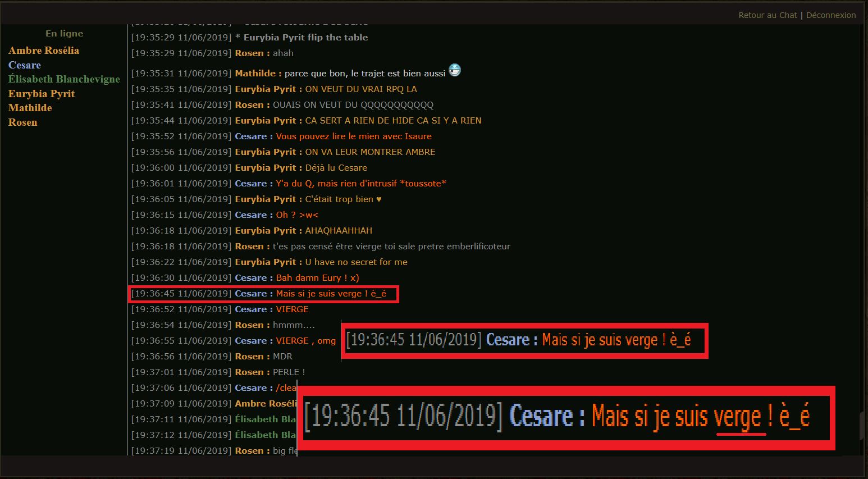Select Cesare in the online users list
Screen dimensions: 868x479
pos(25,65)
